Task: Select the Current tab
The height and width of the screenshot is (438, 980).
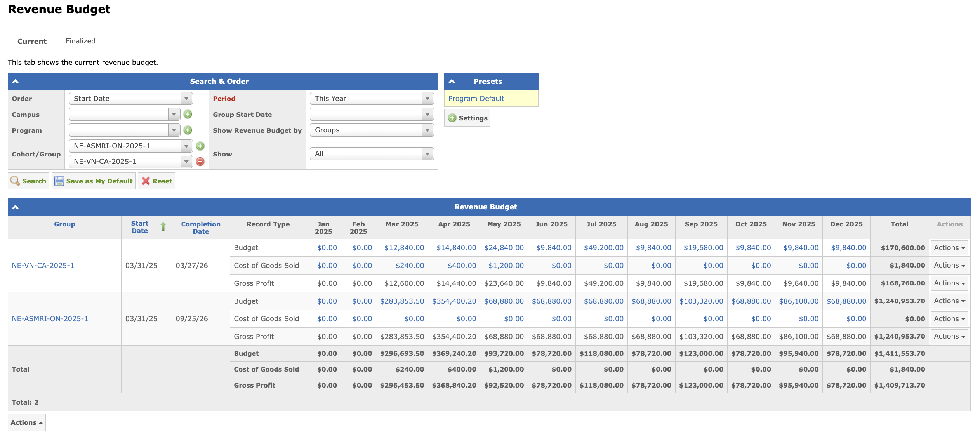Action: [32, 41]
